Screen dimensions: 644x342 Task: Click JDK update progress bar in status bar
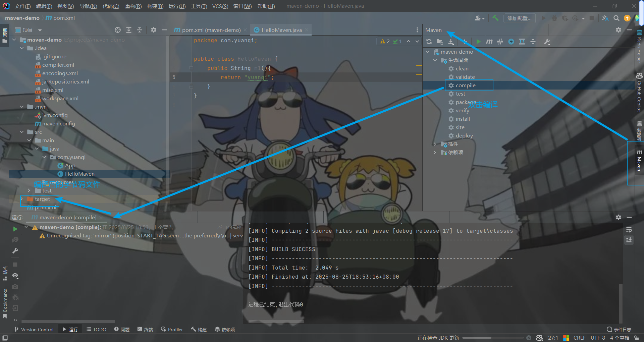(493, 338)
